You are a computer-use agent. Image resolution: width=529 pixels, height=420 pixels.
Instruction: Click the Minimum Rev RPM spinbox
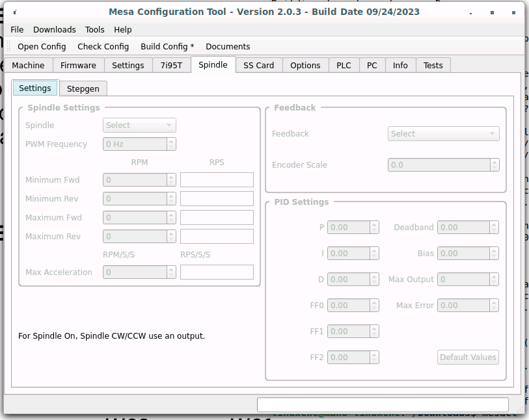click(x=139, y=199)
